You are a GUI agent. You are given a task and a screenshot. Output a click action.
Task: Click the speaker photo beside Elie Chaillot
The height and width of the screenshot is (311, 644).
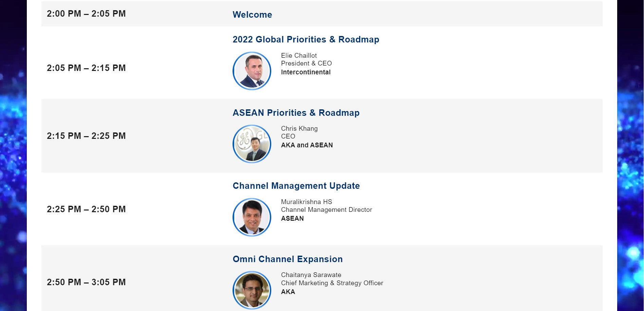click(x=252, y=71)
